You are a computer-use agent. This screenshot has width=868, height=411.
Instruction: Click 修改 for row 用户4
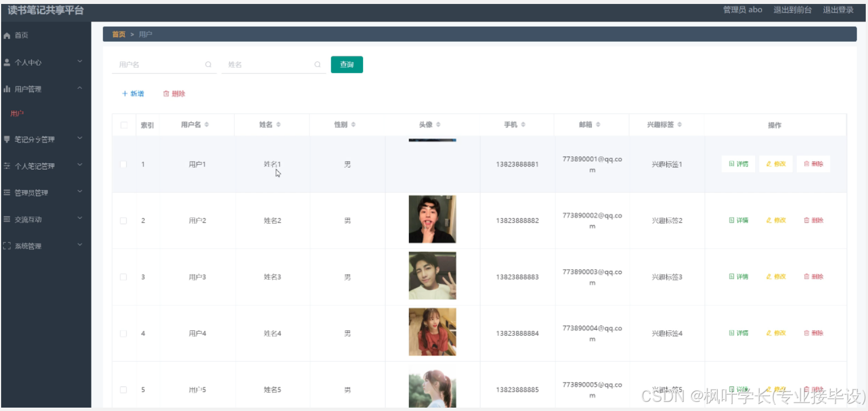click(776, 334)
